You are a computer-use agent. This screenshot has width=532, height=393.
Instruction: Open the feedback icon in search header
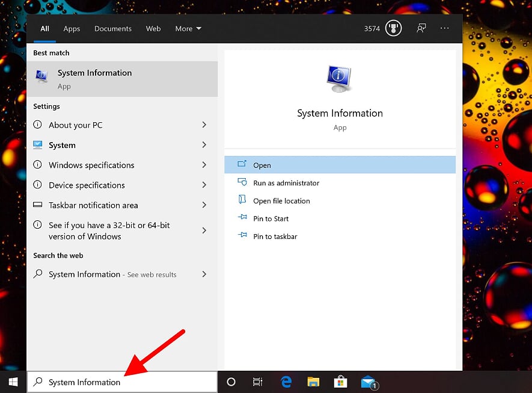coord(421,28)
